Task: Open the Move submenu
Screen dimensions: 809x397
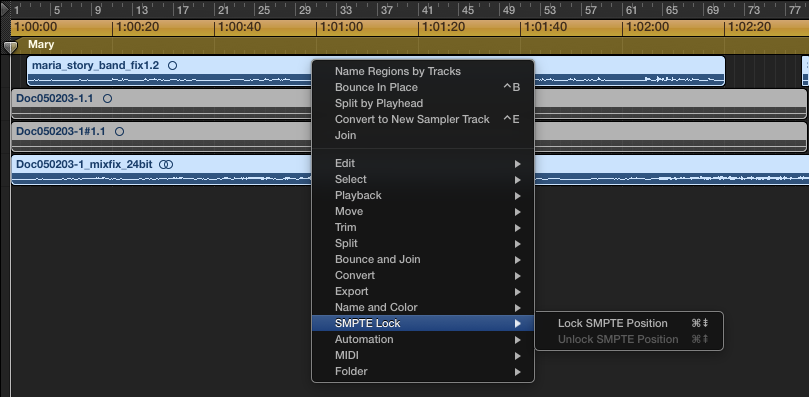Action: 423,211
